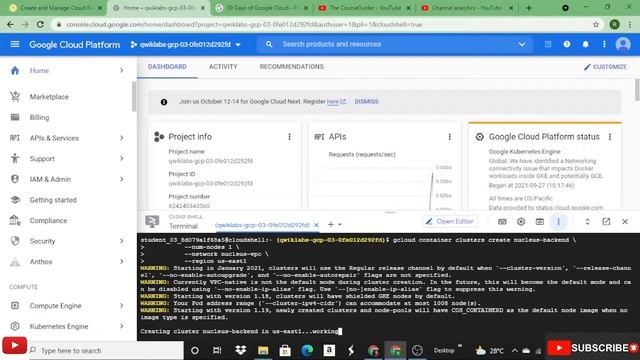Screen dimensions: 640x360
Task: Switch to the Activity tab
Action: pos(223,67)
